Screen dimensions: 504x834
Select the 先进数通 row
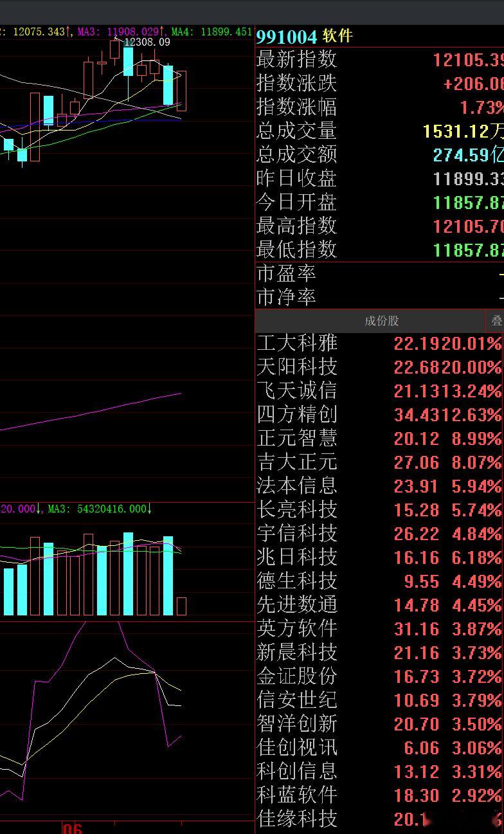[x=379, y=605]
